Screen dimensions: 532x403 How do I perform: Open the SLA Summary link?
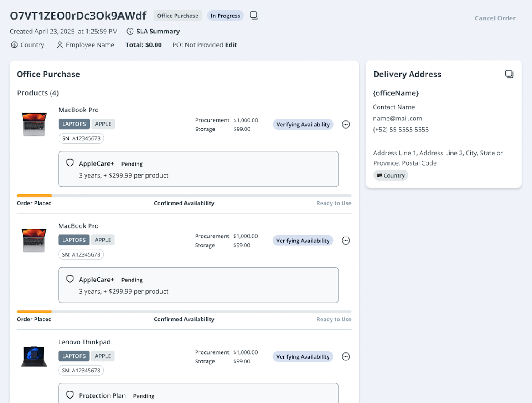[158, 32]
